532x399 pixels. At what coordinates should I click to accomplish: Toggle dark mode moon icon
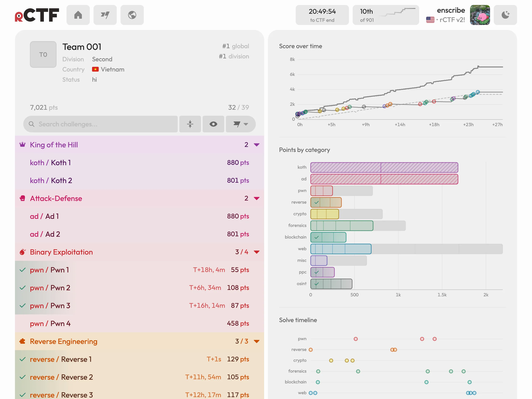pyautogui.click(x=505, y=15)
